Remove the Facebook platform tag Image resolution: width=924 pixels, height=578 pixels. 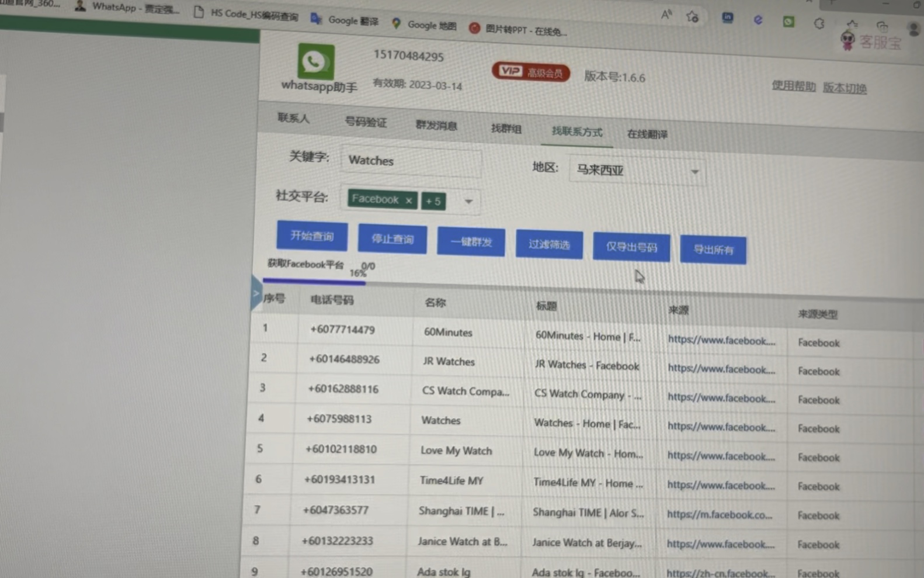coord(409,200)
